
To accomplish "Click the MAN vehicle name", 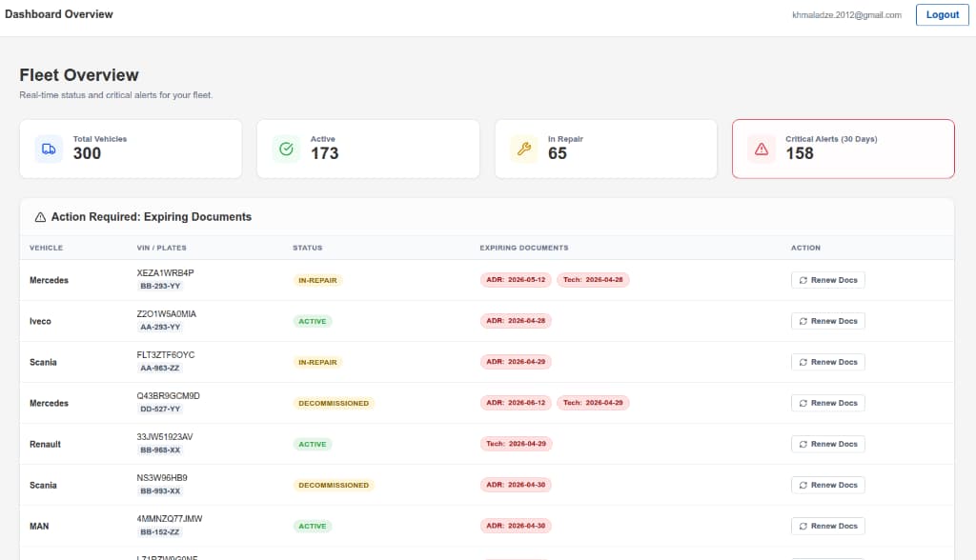I will (x=39, y=527).
